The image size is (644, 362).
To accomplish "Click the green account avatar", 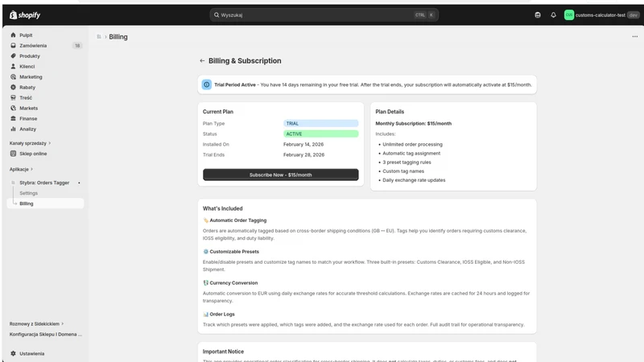I will (569, 15).
